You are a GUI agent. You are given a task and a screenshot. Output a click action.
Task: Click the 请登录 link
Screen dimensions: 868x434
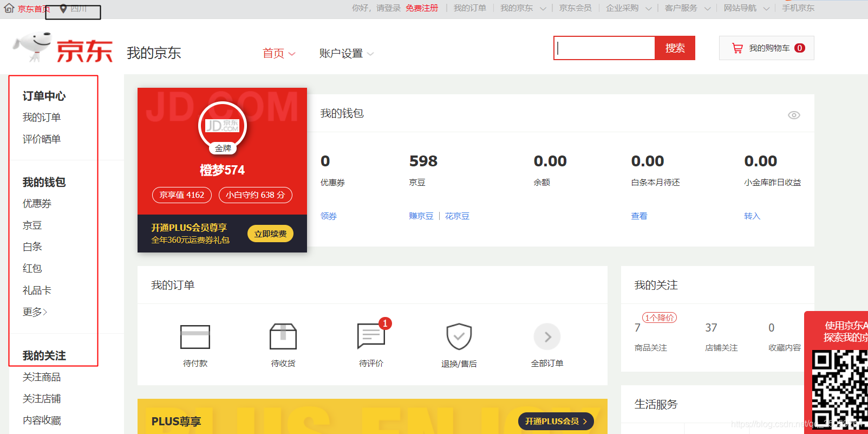tap(388, 8)
